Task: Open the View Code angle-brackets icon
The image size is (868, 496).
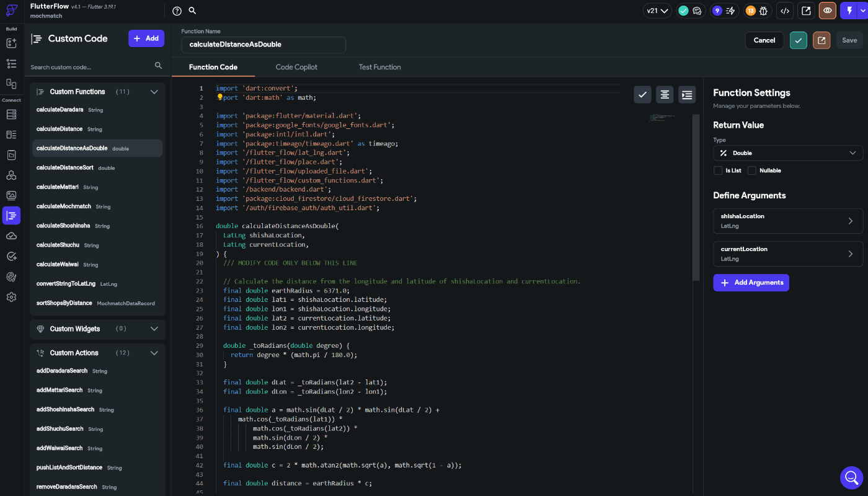Action: coord(784,11)
